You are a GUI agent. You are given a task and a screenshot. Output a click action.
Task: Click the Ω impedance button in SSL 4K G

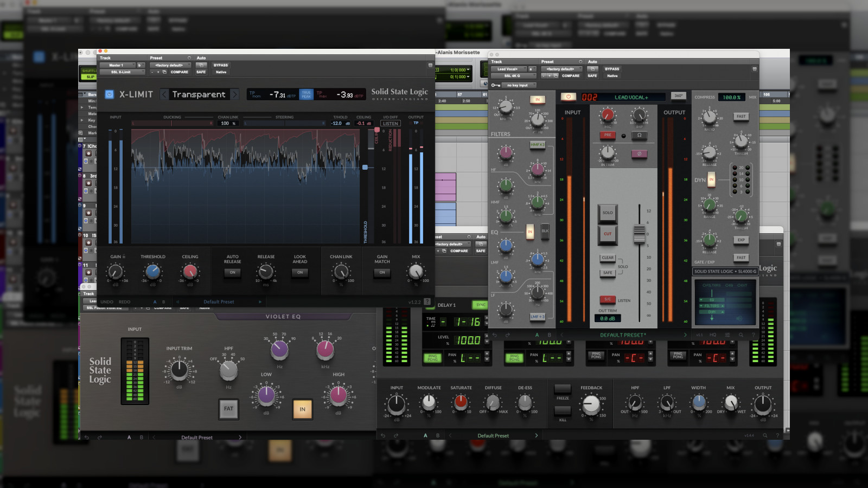click(639, 135)
